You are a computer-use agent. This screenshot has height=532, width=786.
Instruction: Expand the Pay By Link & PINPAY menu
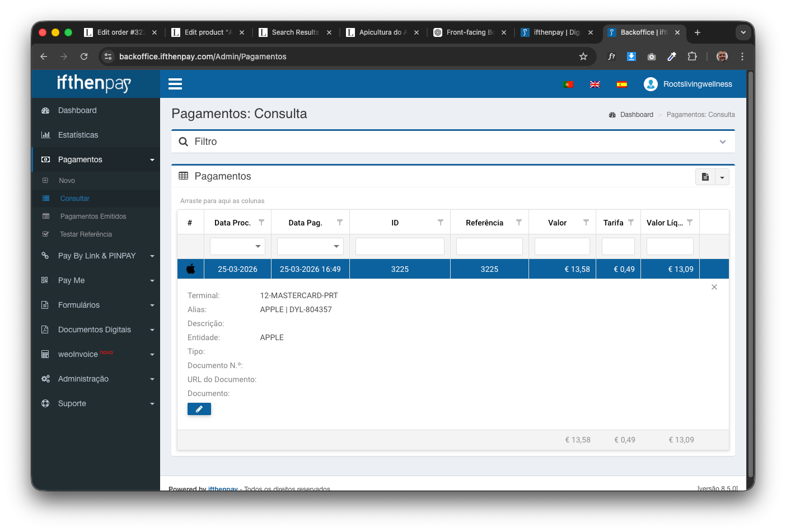point(96,256)
